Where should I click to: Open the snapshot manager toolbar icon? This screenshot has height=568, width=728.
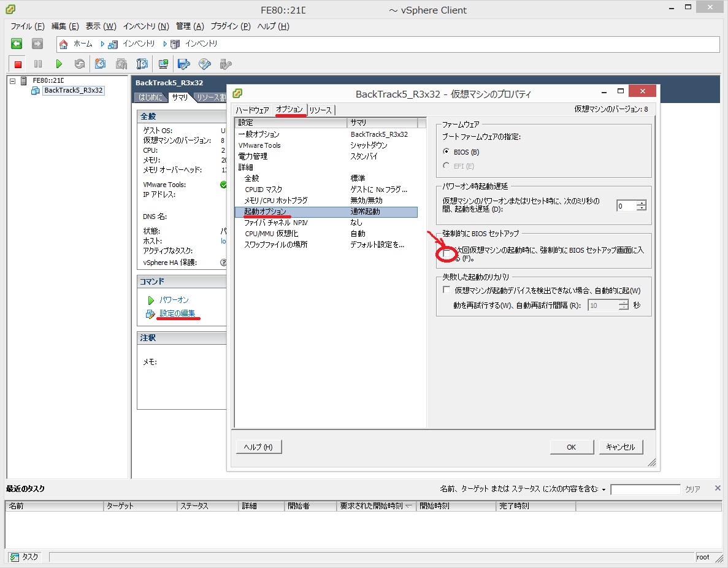coord(142,64)
